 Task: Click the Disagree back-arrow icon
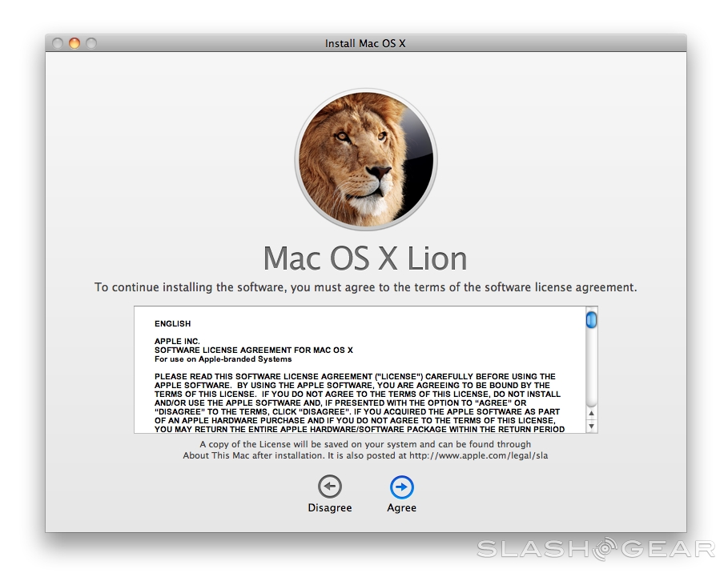(330, 487)
